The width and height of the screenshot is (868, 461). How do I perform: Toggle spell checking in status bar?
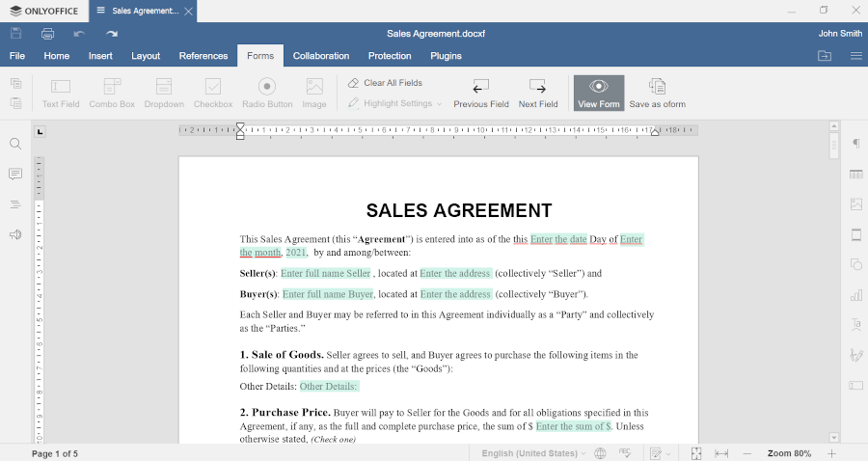tap(625, 453)
